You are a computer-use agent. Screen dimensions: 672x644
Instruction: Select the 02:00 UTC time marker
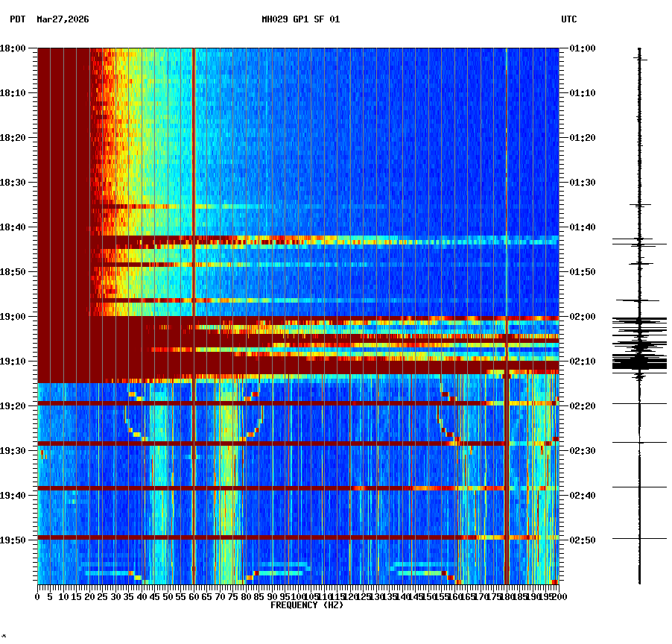(580, 315)
